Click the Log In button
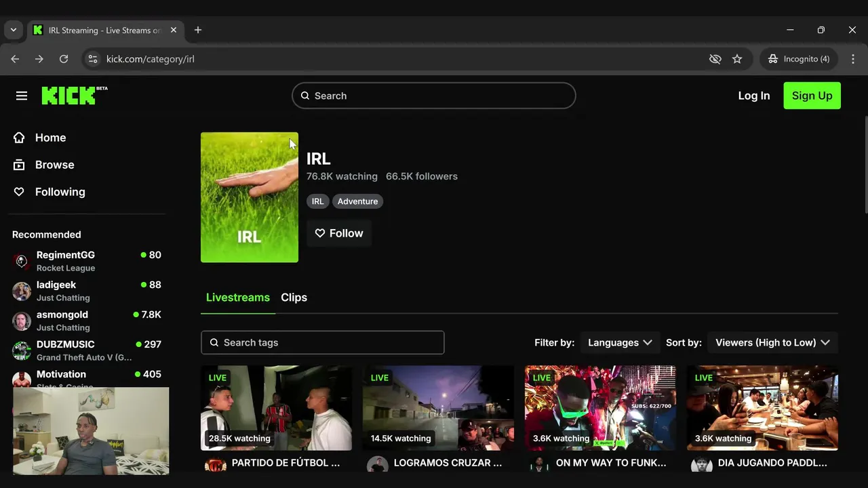This screenshot has height=488, width=868. 754,96
